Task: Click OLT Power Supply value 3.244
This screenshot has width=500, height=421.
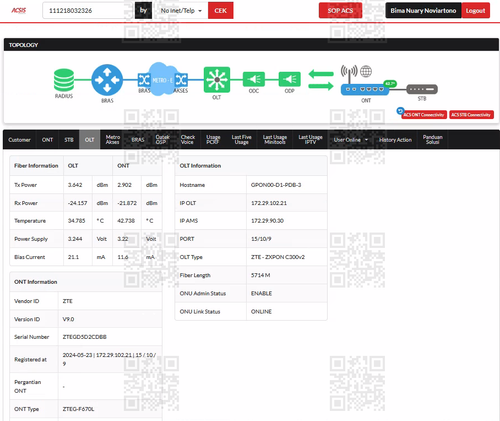Action: (x=75, y=239)
